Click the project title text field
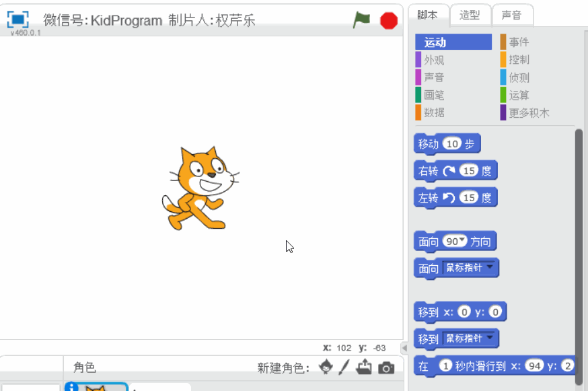This screenshot has height=391, width=588. click(x=149, y=20)
